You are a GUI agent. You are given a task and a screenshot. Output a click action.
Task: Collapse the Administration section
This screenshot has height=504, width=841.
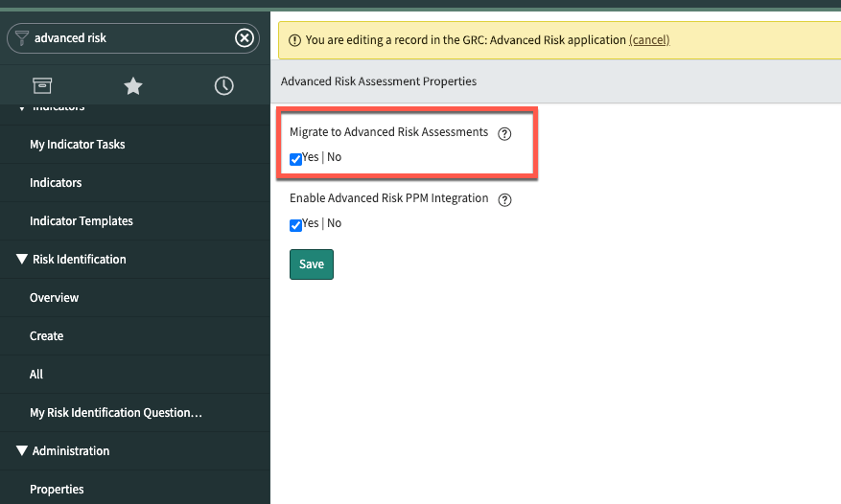[x=21, y=450]
